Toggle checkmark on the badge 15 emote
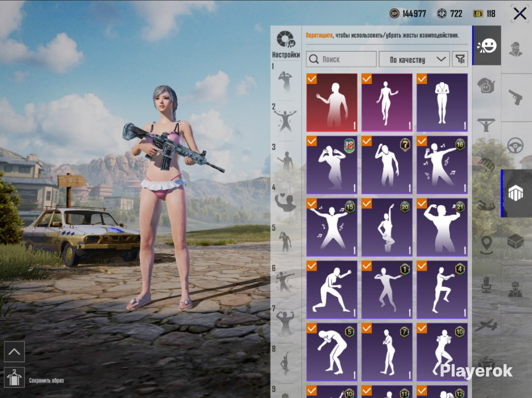 [312, 204]
